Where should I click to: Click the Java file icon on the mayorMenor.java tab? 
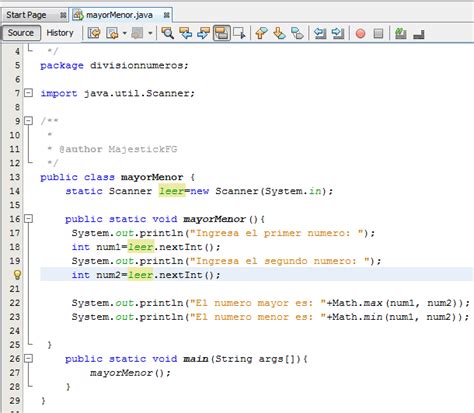(x=78, y=15)
